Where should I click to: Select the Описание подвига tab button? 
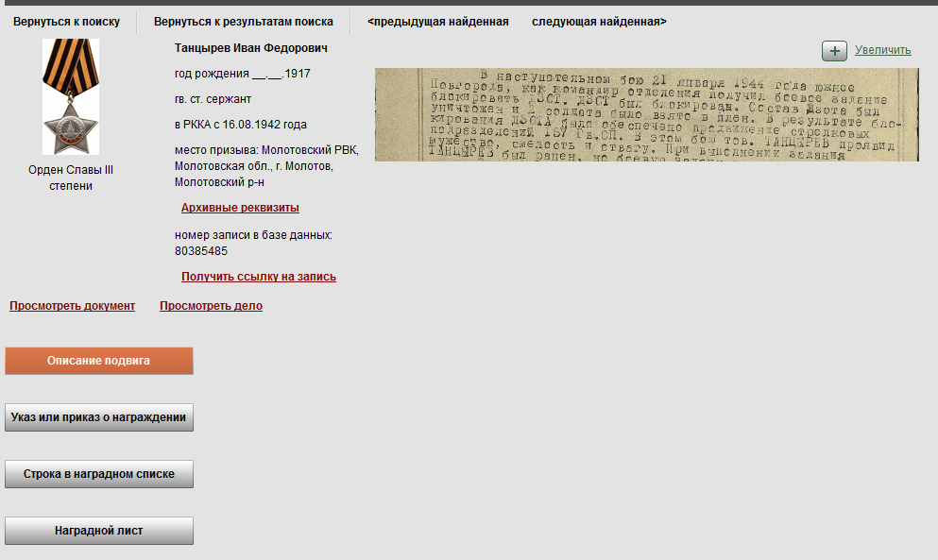(x=98, y=361)
